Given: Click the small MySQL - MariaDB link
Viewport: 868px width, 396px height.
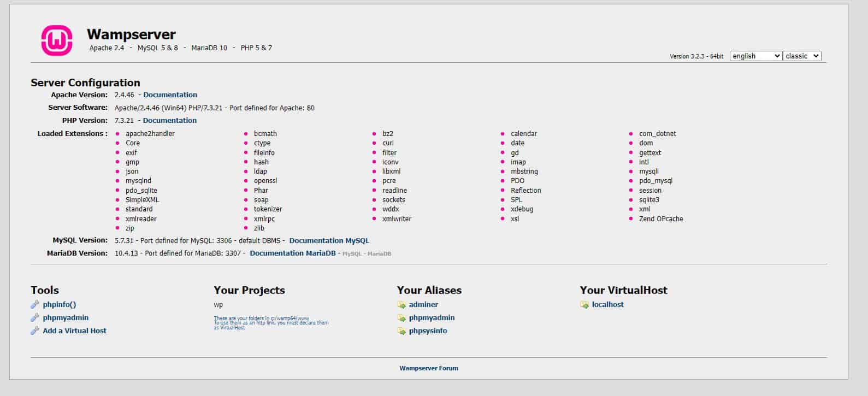Looking at the screenshot, I should click(367, 254).
